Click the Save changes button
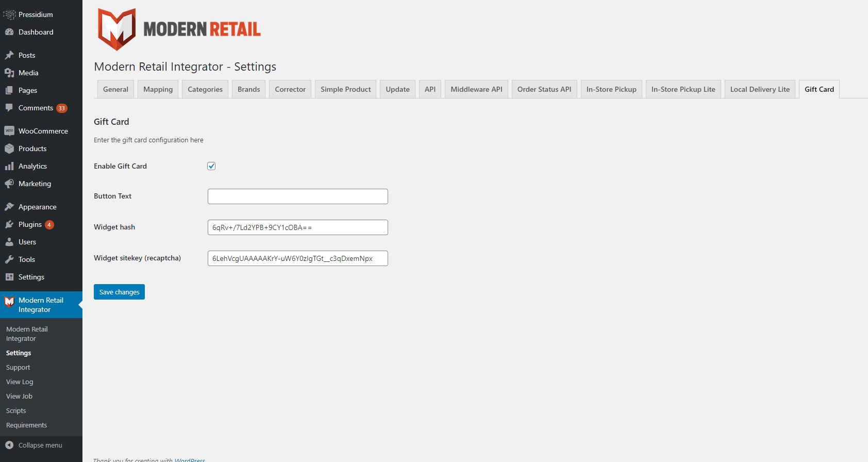Viewport: 868px width, 462px height. (x=119, y=292)
